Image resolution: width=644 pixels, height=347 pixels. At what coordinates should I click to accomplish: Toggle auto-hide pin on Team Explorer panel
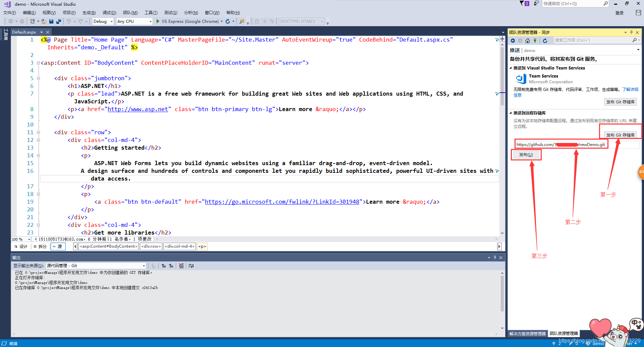pos(631,32)
